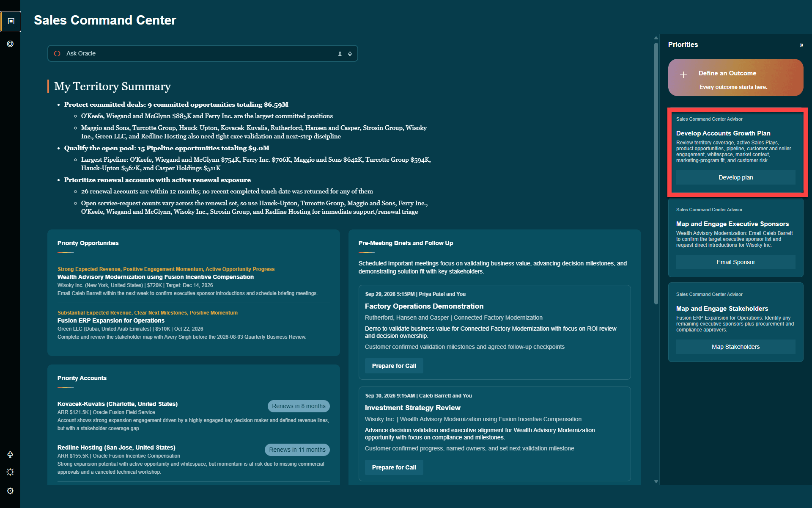Open the Factory Operations Demonstration meeting title

pyautogui.click(x=424, y=306)
